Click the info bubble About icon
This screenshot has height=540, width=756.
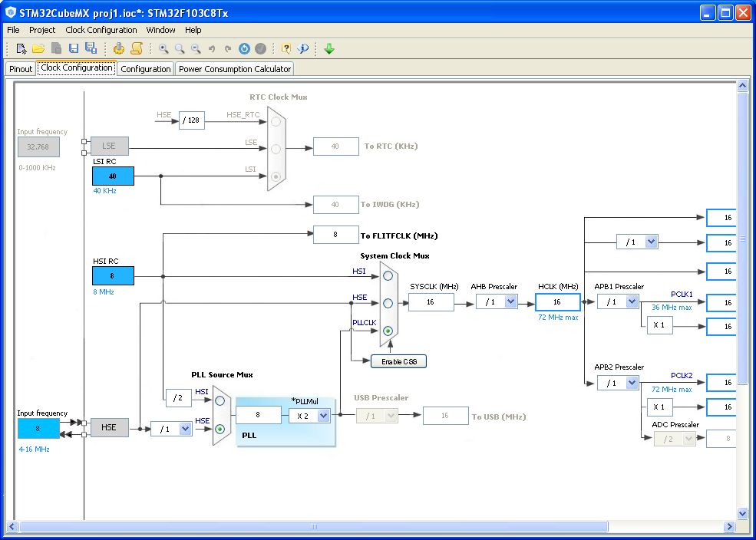pos(303,48)
